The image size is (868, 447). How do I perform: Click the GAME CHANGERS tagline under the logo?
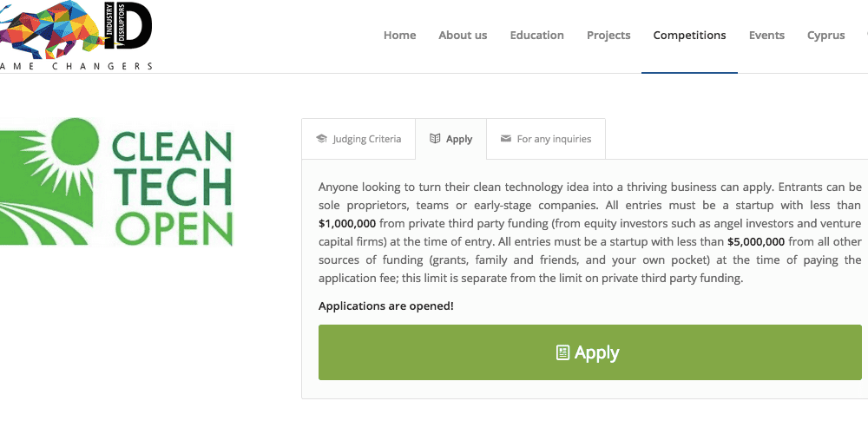pos(78,66)
